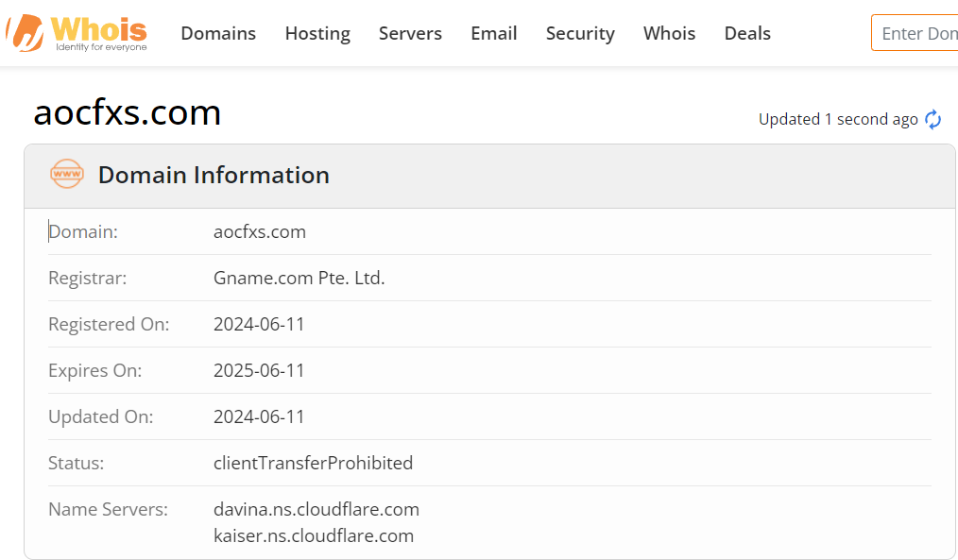Click the 'Updated 1 second ago' text
Screen dimensions: 958x560
pyautogui.click(x=838, y=119)
